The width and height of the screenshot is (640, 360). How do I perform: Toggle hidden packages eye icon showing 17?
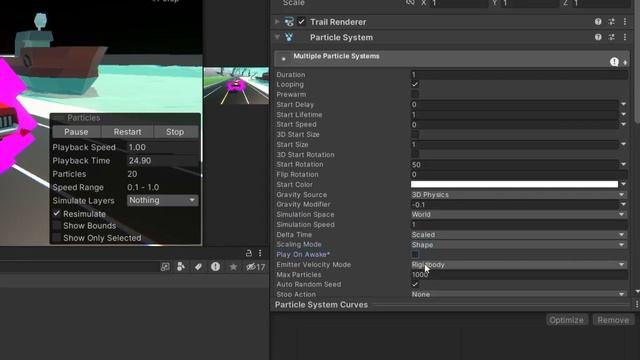(x=256, y=267)
